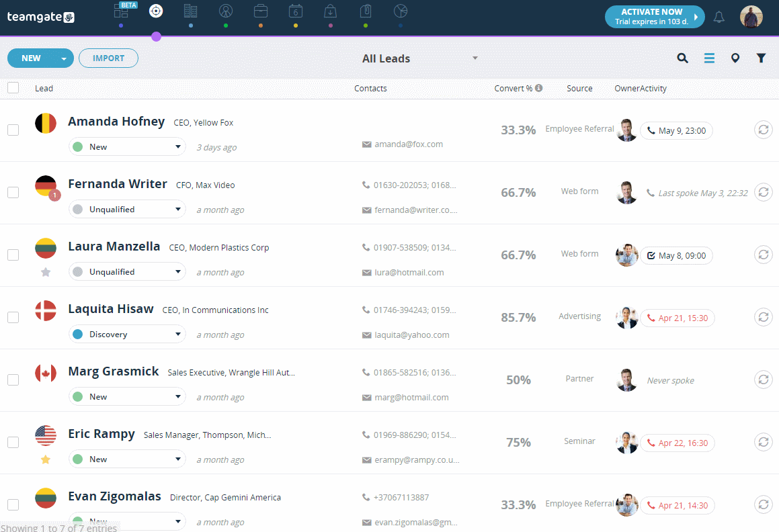Check Laquita Hisaw's row checkbox

13,317
